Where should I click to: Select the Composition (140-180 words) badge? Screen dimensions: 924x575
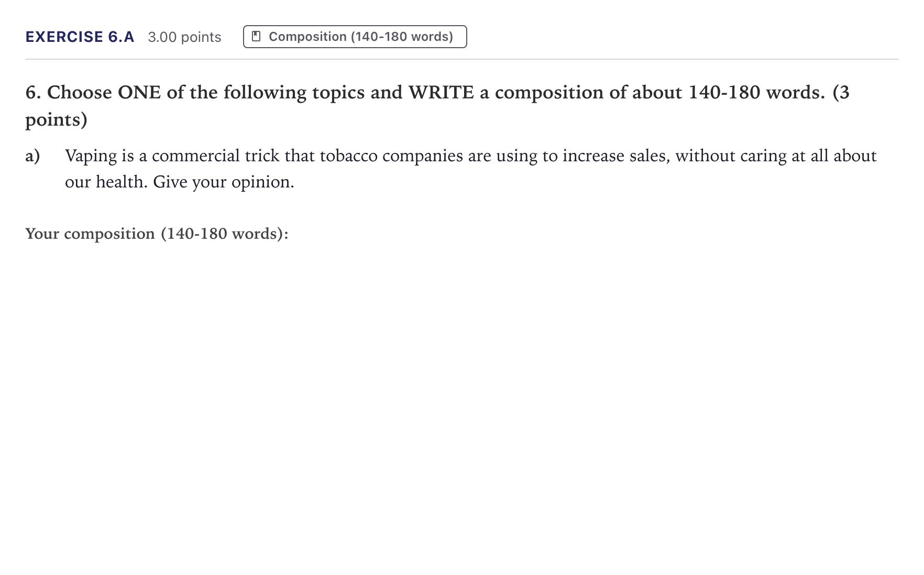coord(355,37)
